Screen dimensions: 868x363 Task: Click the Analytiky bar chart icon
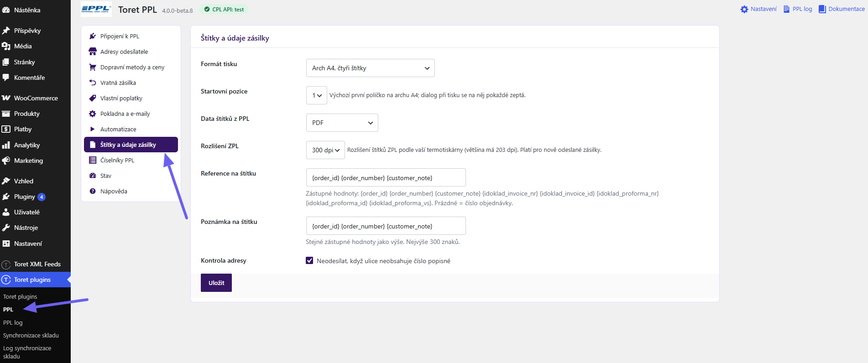[x=6, y=145]
